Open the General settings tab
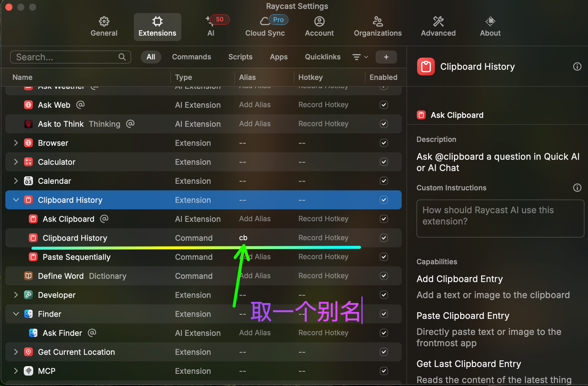 tap(104, 27)
